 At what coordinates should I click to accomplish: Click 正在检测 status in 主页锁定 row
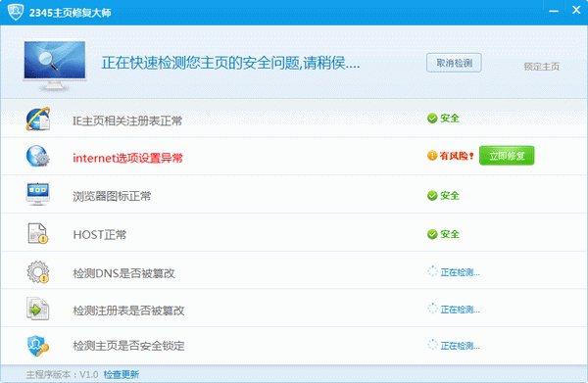coord(461,346)
